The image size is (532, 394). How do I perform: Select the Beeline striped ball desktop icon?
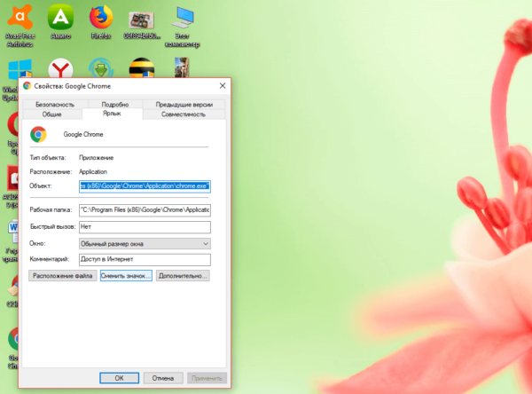[x=142, y=68]
